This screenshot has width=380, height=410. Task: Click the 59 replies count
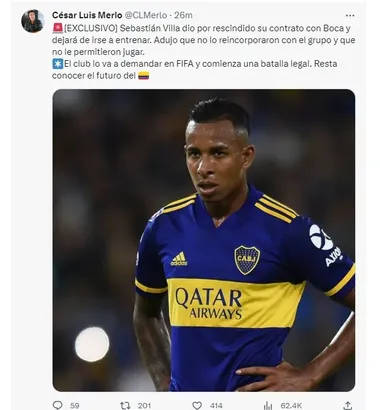pos(75,406)
